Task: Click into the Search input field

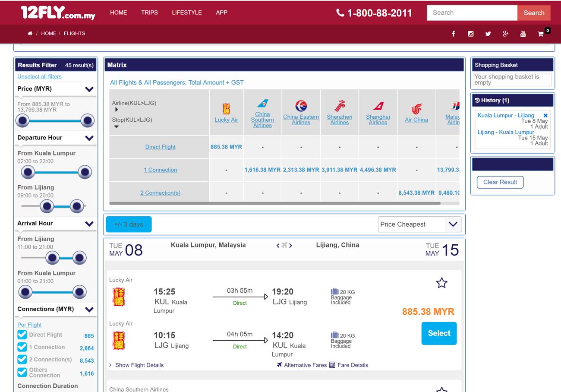Action: pos(472,13)
